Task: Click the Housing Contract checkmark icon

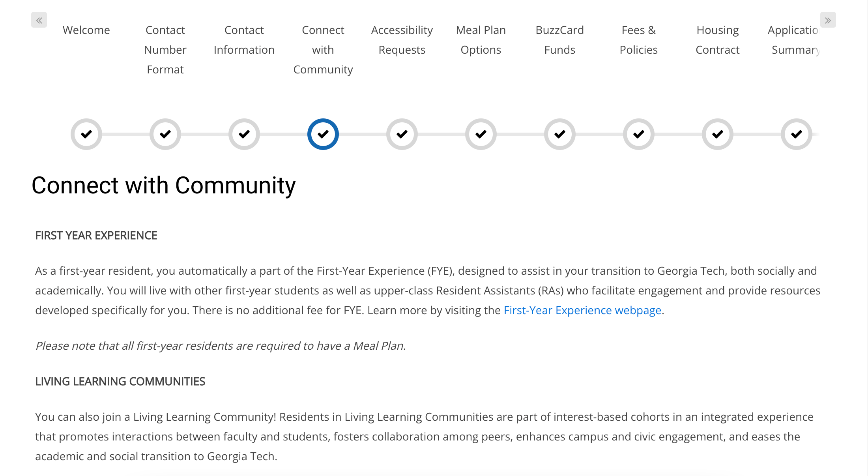Action: click(717, 134)
